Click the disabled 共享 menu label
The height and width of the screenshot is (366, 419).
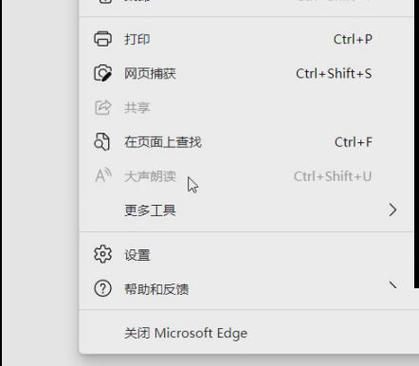[137, 108]
